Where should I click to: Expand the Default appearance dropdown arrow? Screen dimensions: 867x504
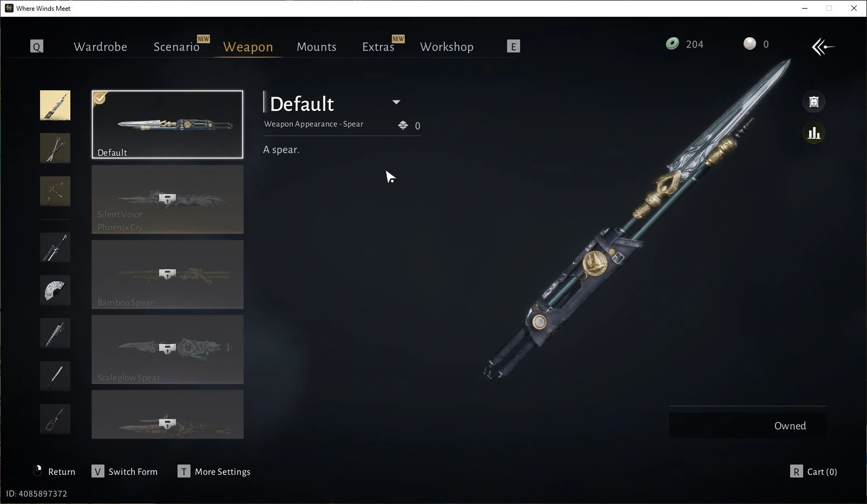click(x=396, y=102)
